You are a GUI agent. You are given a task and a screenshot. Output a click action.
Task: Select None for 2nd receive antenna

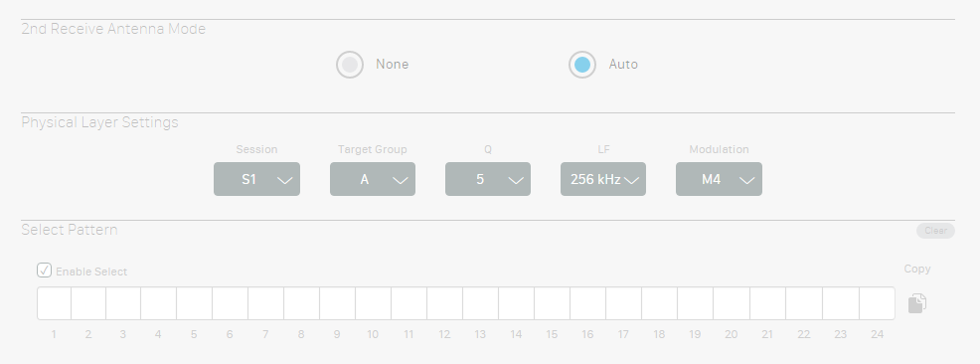350,65
